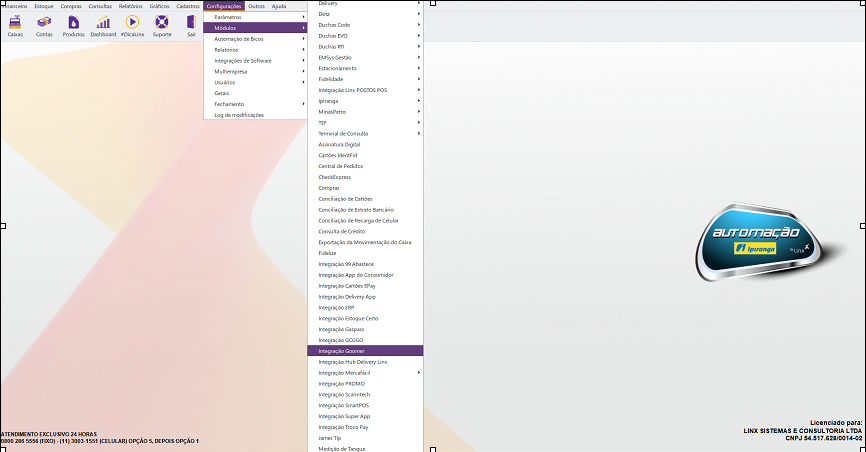
Task: Expand Integração Mercafácil submenu
Action: tap(365, 372)
